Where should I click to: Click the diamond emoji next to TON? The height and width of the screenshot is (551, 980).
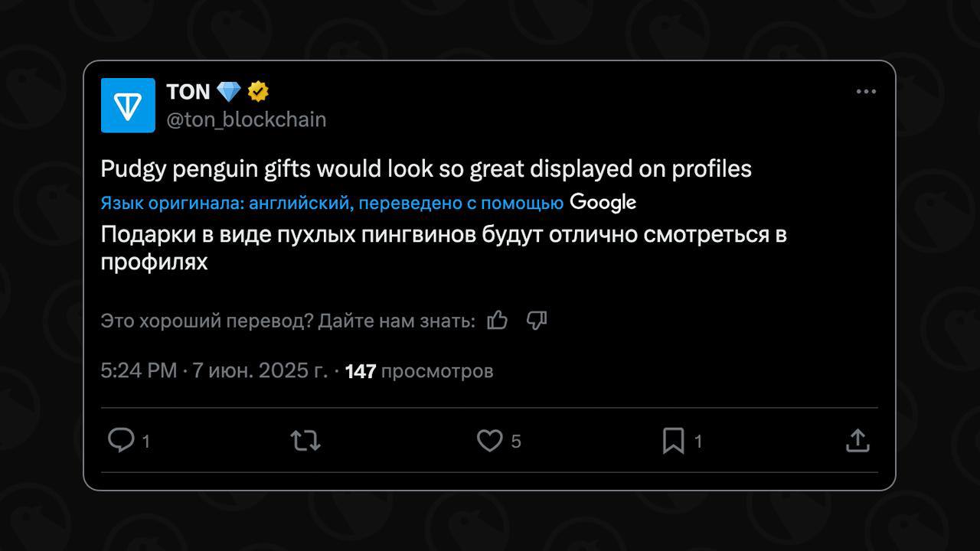click(229, 92)
